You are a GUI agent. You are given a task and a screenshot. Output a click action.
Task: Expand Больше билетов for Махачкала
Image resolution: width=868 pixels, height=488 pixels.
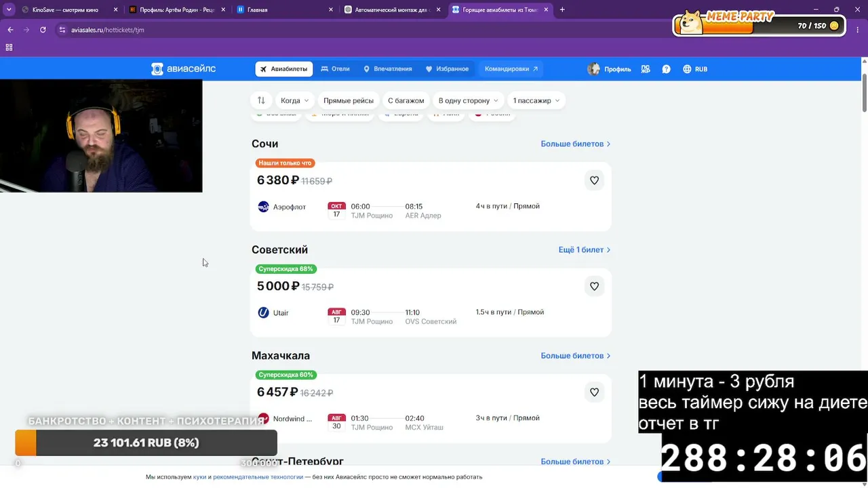[576, 355]
